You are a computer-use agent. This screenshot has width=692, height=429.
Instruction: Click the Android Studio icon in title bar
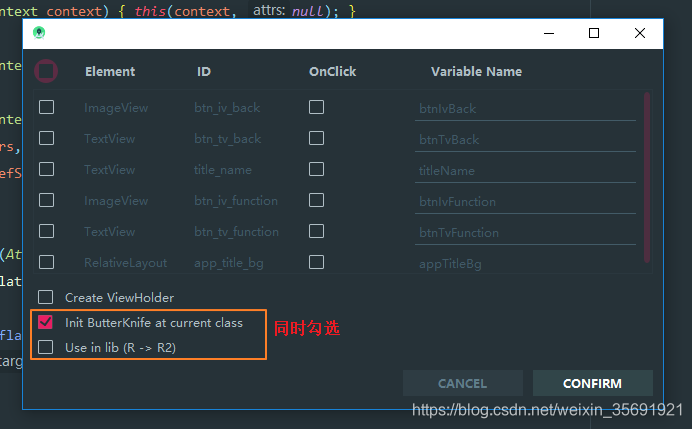39,33
